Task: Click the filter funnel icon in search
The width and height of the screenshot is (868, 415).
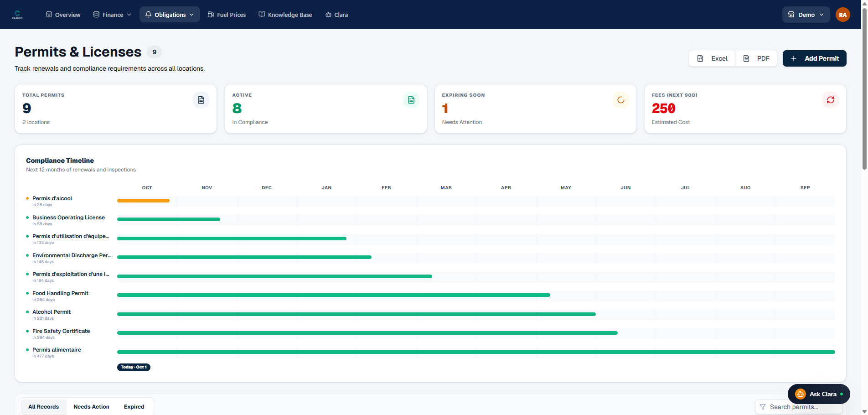Action: click(x=763, y=407)
